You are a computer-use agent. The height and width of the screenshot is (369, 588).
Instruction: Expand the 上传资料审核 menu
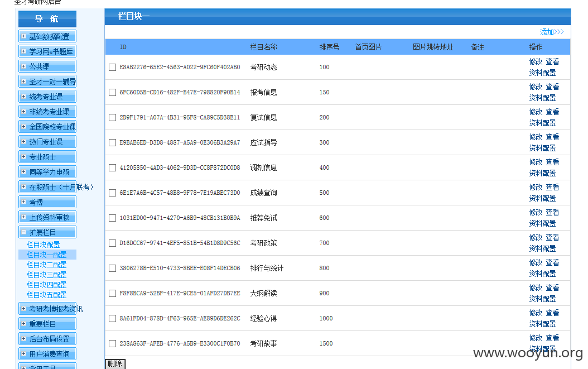click(47, 217)
